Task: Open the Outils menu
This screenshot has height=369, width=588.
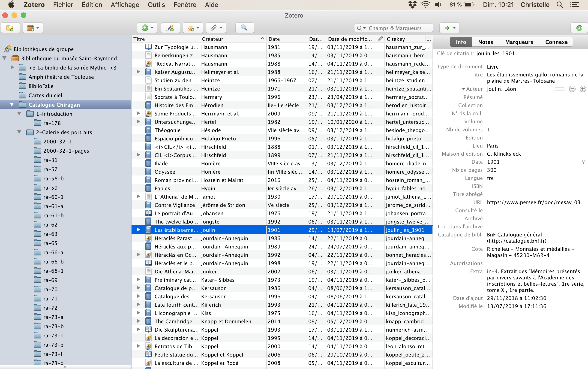Action: click(x=156, y=5)
